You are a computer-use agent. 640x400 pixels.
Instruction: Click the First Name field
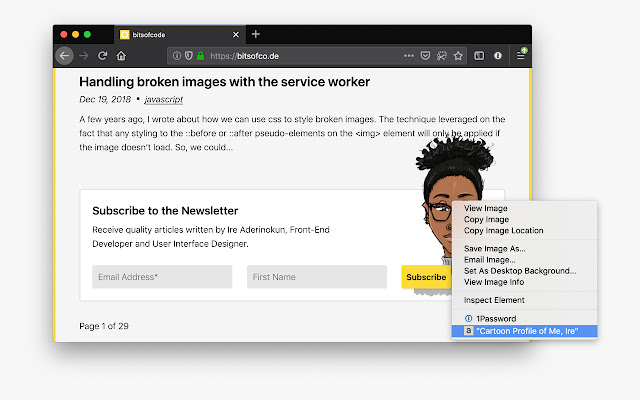[x=317, y=277]
